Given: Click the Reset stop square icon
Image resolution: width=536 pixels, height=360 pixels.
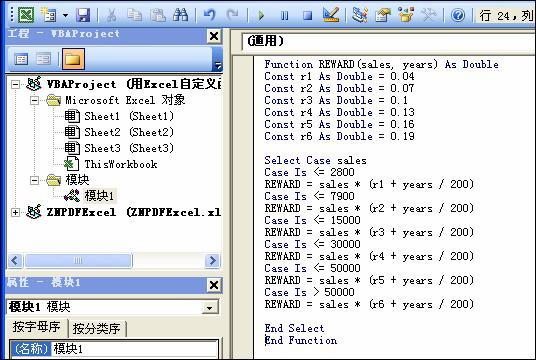Looking at the screenshot, I should (307, 15).
